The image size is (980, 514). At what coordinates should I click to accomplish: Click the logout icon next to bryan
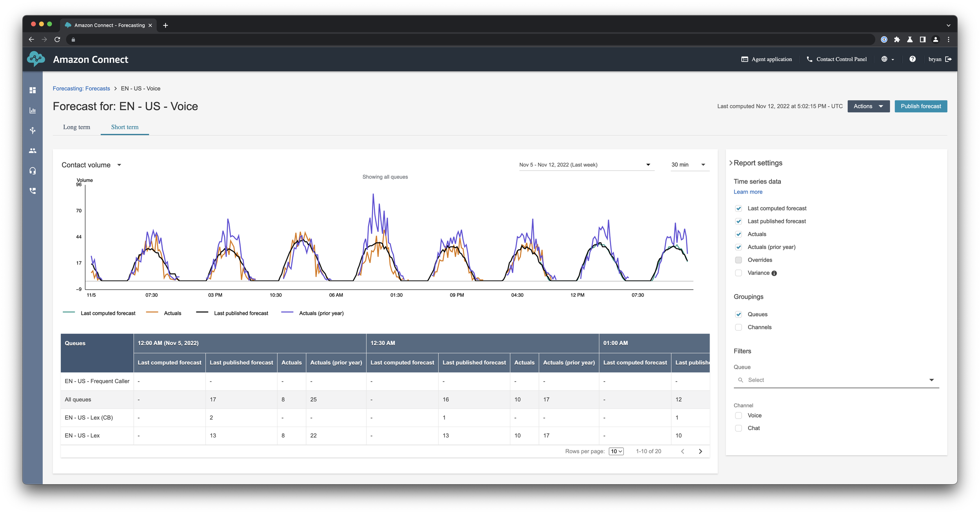(948, 59)
